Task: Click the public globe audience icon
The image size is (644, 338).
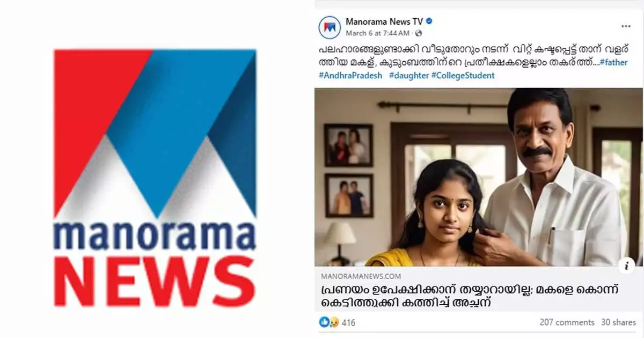Action: [419, 33]
